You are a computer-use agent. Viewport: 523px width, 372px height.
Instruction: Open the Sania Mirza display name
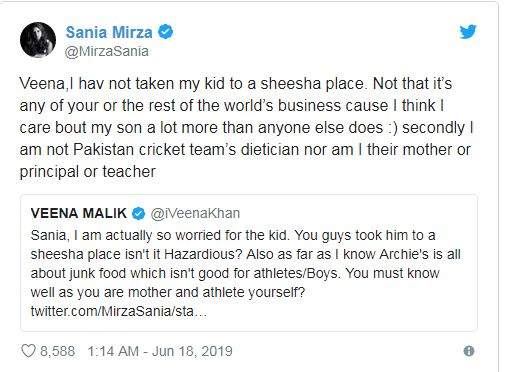coord(109,32)
